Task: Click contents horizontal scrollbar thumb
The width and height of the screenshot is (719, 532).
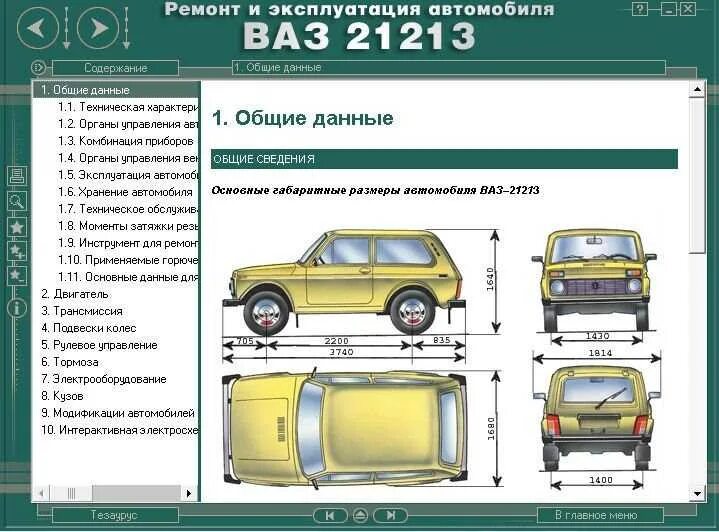Action: [x=71, y=493]
